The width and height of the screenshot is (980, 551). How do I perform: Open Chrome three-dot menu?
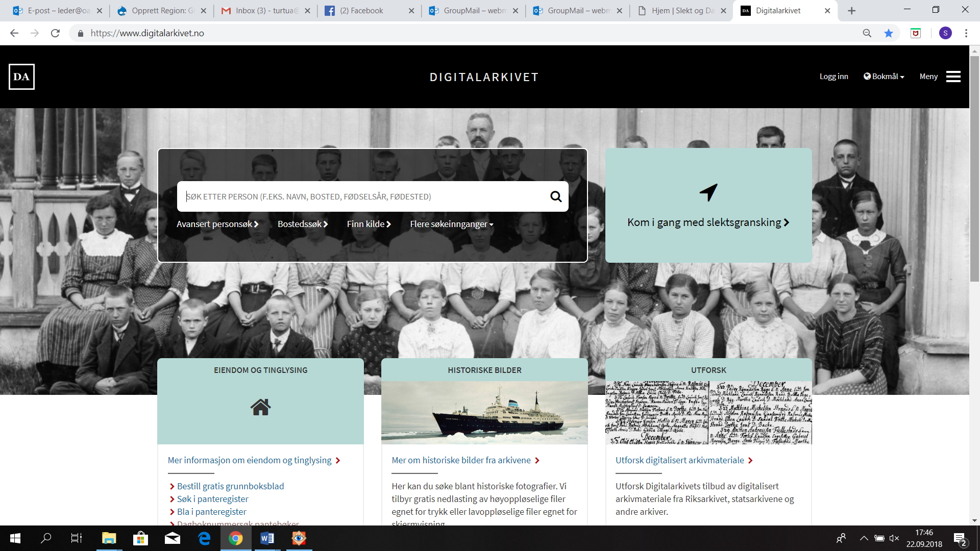tap(966, 33)
